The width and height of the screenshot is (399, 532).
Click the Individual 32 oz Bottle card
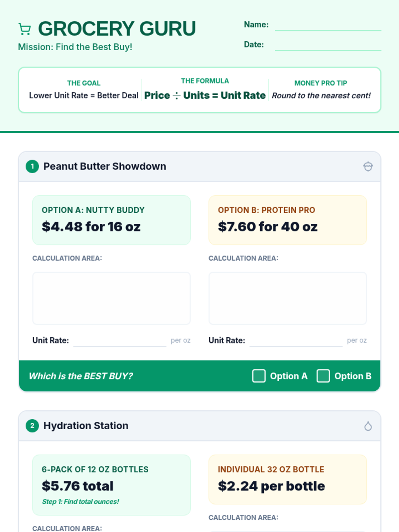[x=288, y=479]
